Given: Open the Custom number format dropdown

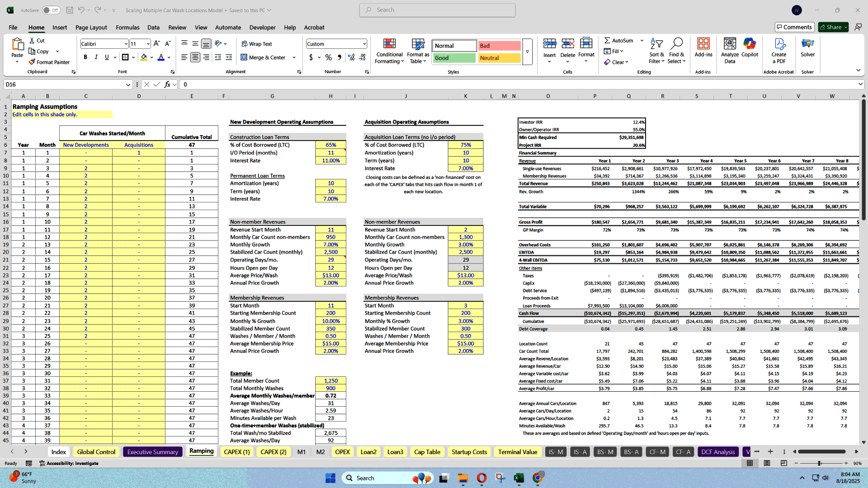Looking at the screenshot, I should [x=364, y=44].
